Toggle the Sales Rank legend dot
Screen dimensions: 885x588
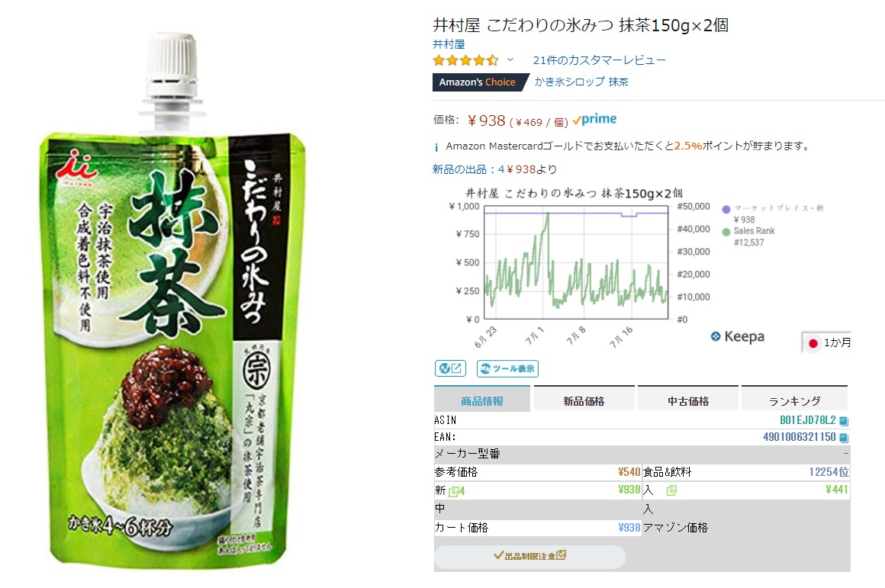click(x=726, y=232)
